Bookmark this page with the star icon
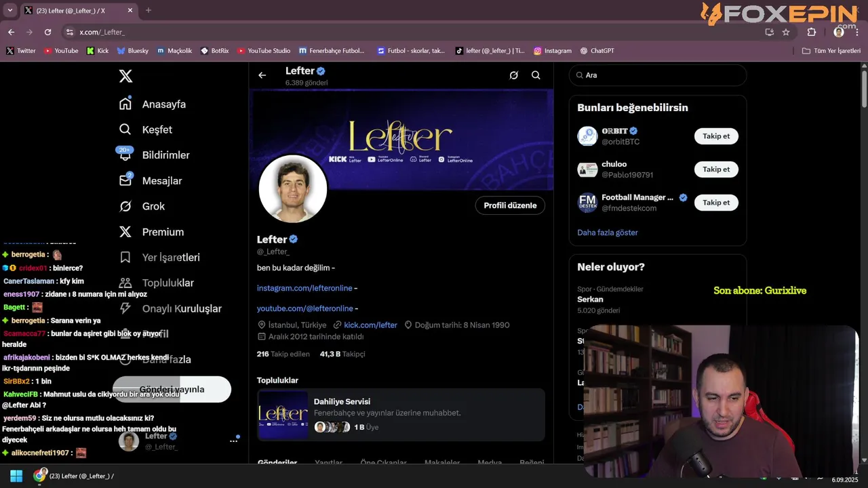The height and width of the screenshot is (488, 868). click(786, 32)
